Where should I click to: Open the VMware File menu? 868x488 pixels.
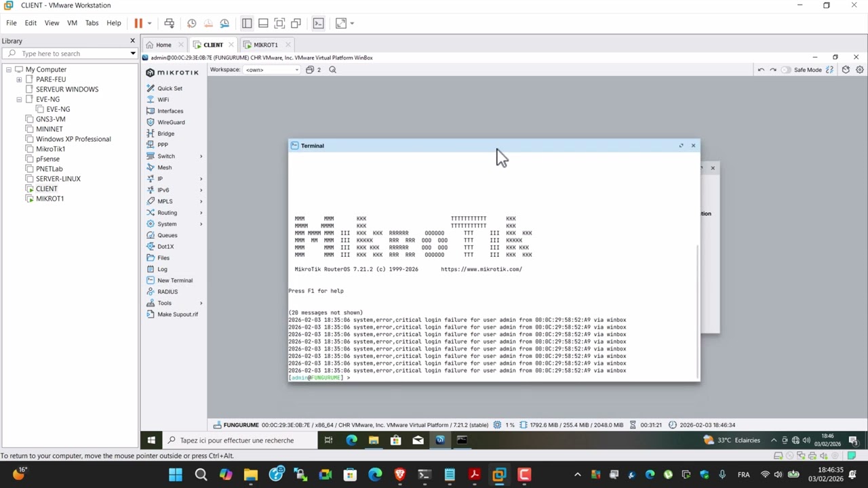coord(12,23)
